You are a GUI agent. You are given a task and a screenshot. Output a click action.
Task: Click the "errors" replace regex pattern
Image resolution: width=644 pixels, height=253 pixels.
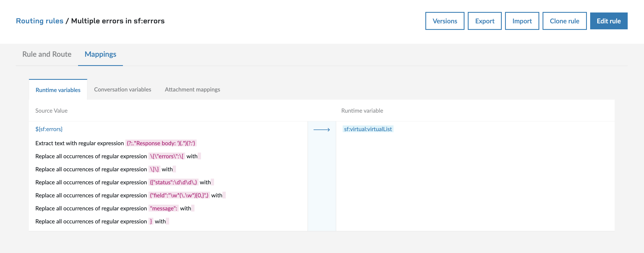pos(167,156)
